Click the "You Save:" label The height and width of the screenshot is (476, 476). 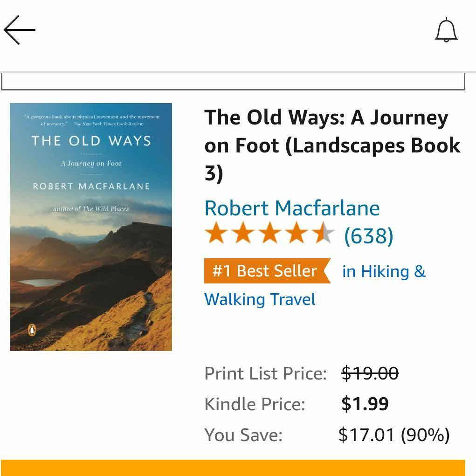point(243,435)
